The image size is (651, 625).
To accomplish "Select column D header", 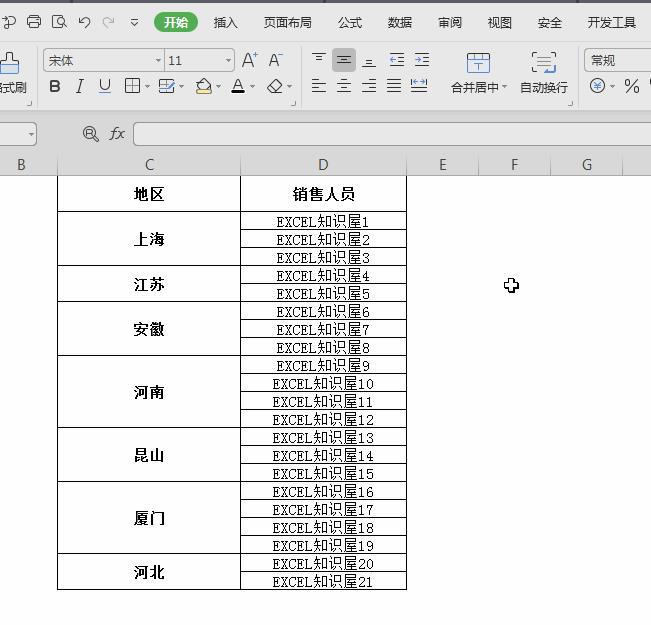I will point(323,165).
